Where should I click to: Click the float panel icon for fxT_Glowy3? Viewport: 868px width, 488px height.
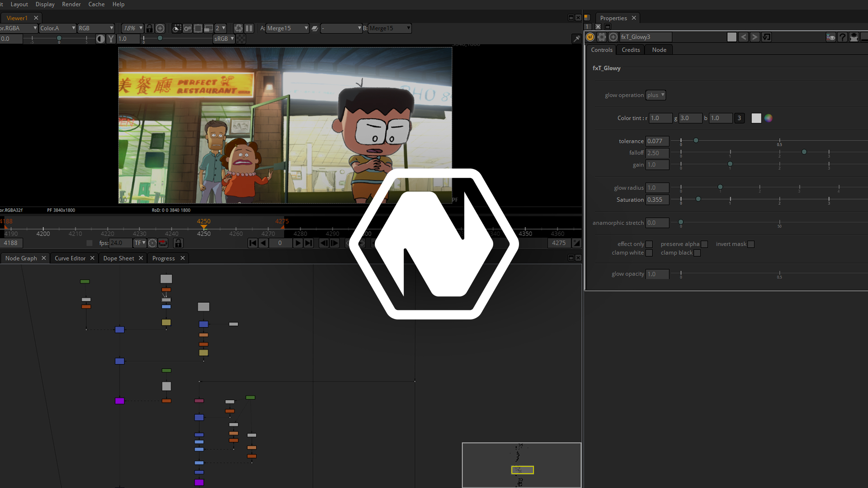click(854, 37)
